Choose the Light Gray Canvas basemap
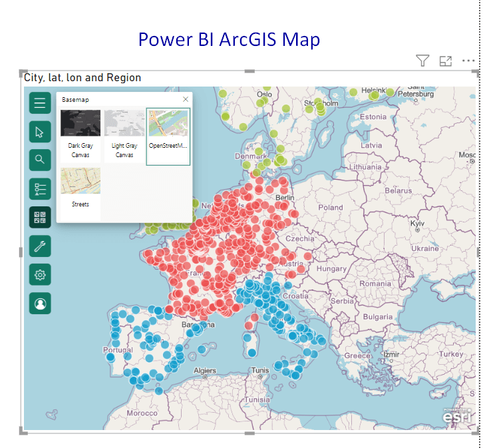 tap(124, 135)
